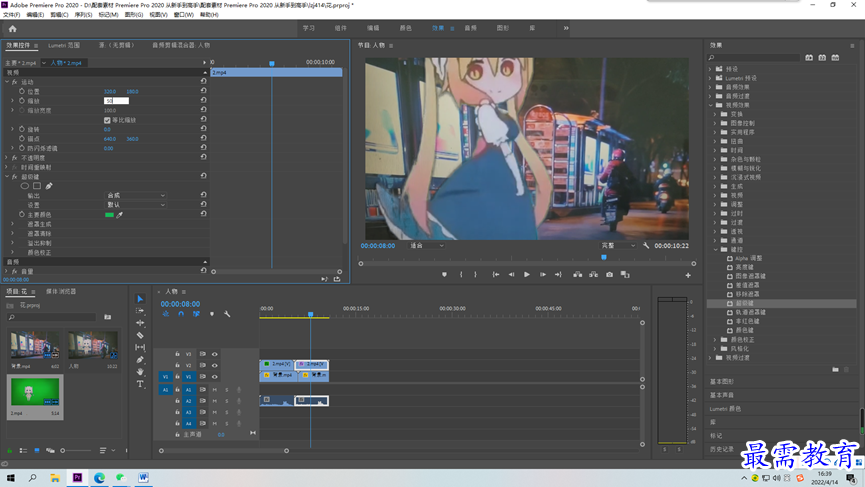The image size is (865, 487).
Task: Pick key color with the eyedropper
Action: (120, 215)
